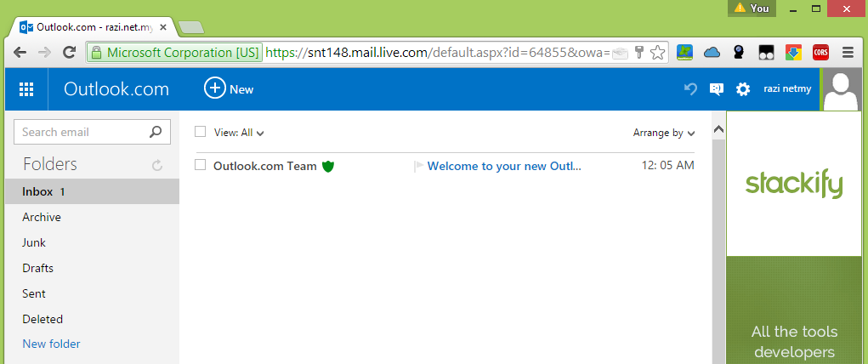Click the scroll up arrow
The height and width of the screenshot is (364, 868).
(718, 129)
